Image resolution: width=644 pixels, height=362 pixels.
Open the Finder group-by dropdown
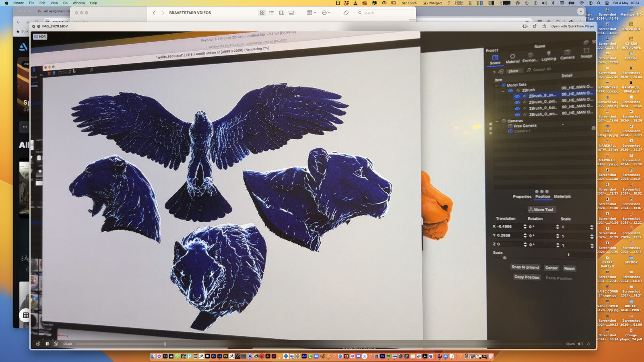[312, 13]
